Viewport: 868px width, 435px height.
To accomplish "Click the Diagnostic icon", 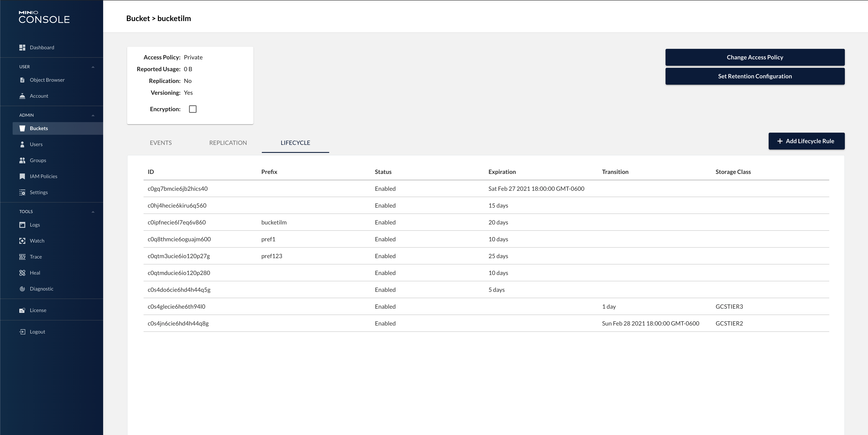I will coord(22,289).
